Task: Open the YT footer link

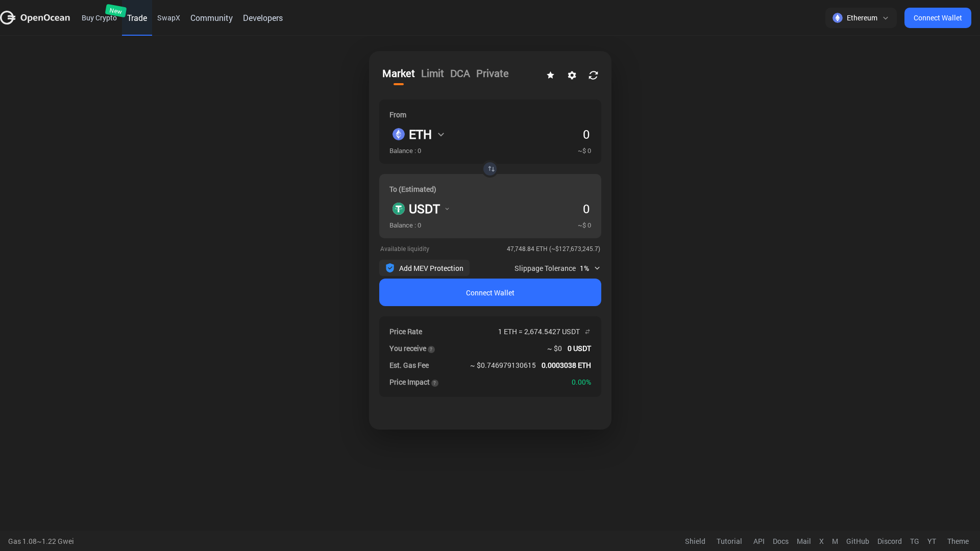Action: pos(932,541)
